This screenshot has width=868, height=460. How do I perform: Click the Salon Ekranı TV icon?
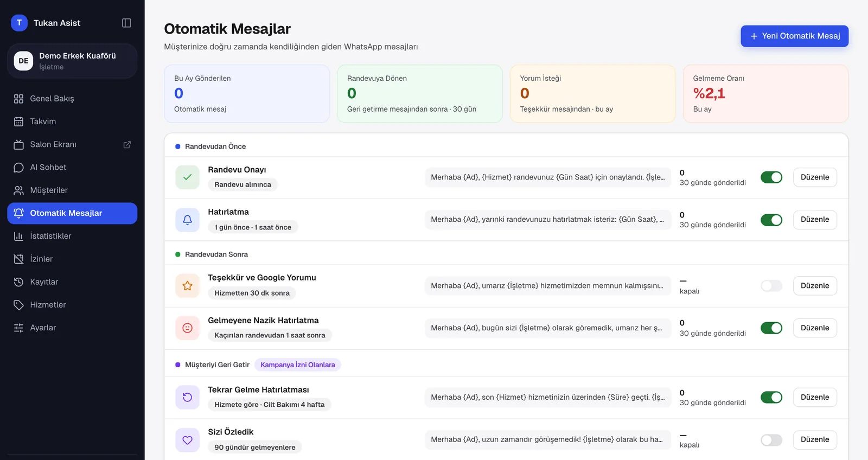tap(18, 144)
